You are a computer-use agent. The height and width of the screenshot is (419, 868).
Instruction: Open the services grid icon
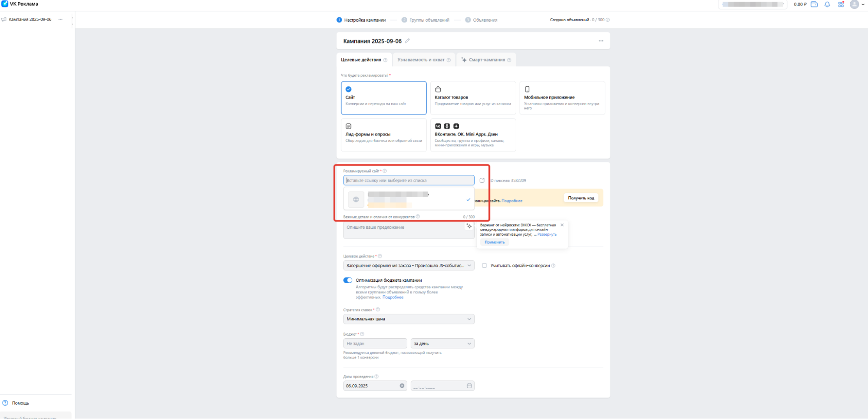click(841, 4)
